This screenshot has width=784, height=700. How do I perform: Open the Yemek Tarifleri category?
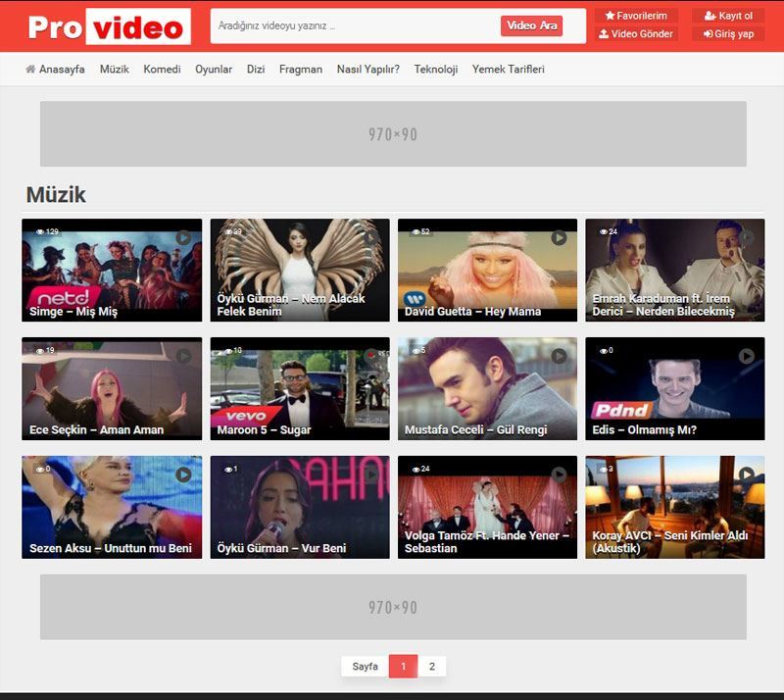[508, 69]
